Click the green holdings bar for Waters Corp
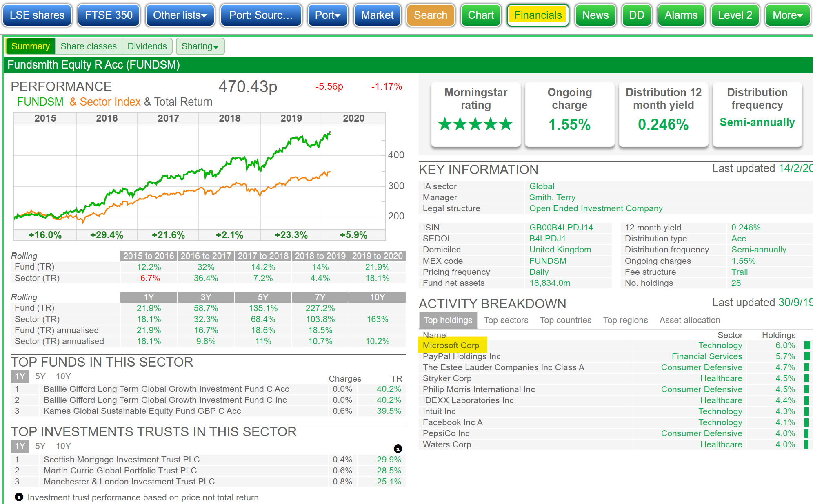The height and width of the screenshot is (504, 813). pos(807,444)
